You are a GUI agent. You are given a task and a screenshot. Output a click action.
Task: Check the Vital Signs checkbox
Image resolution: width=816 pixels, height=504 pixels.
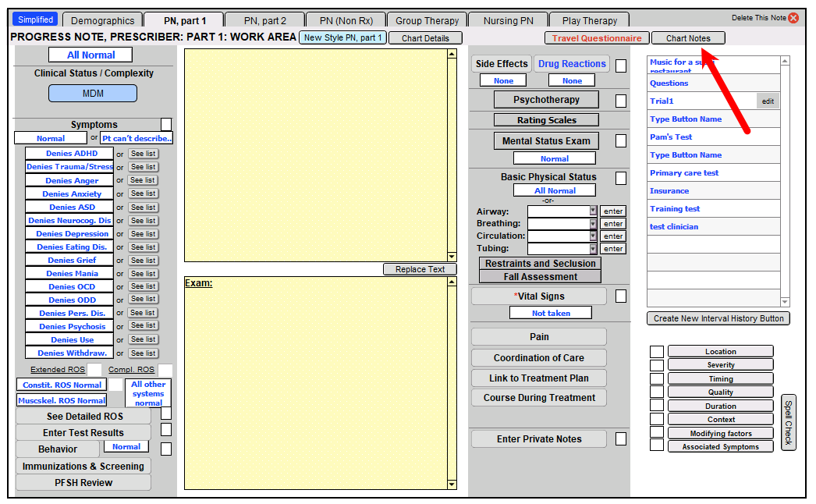(621, 296)
